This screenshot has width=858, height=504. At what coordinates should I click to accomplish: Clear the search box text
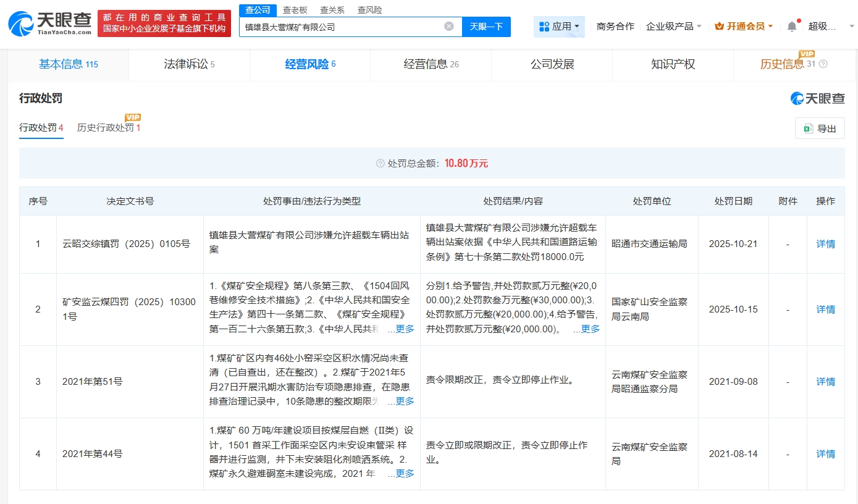pyautogui.click(x=449, y=27)
